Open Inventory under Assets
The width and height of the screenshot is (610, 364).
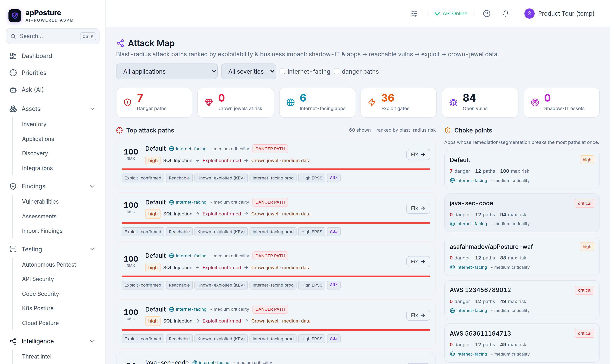point(34,124)
